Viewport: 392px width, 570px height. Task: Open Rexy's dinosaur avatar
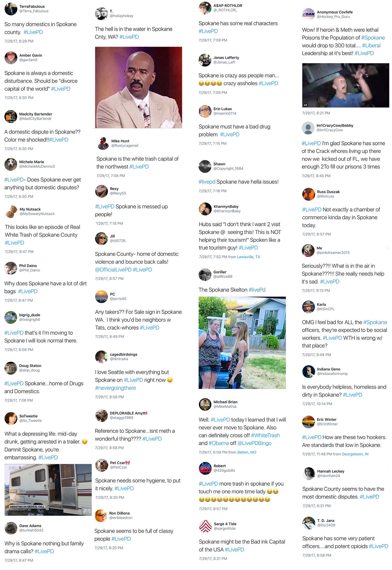[101, 191]
